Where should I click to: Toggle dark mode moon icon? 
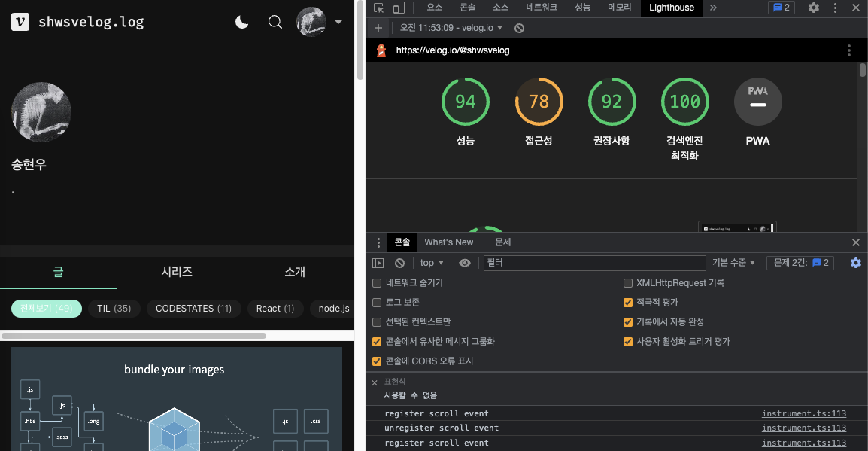[242, 22]
